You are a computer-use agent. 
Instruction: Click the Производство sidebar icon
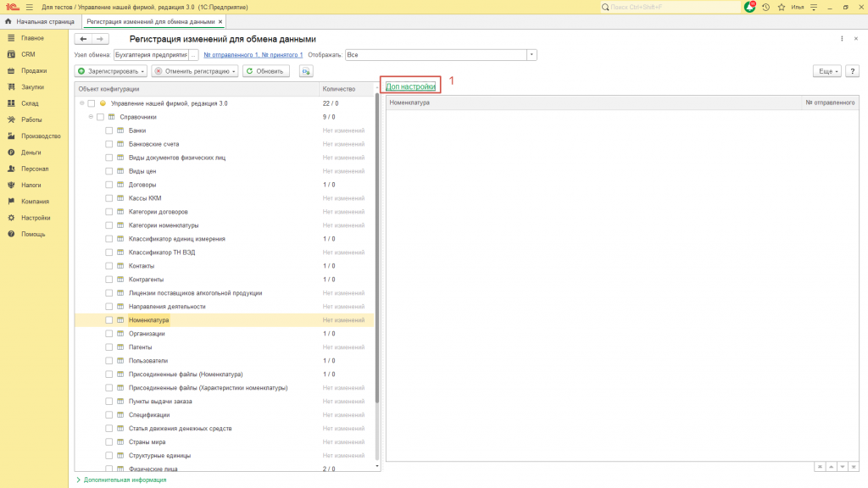coord(11,136)
